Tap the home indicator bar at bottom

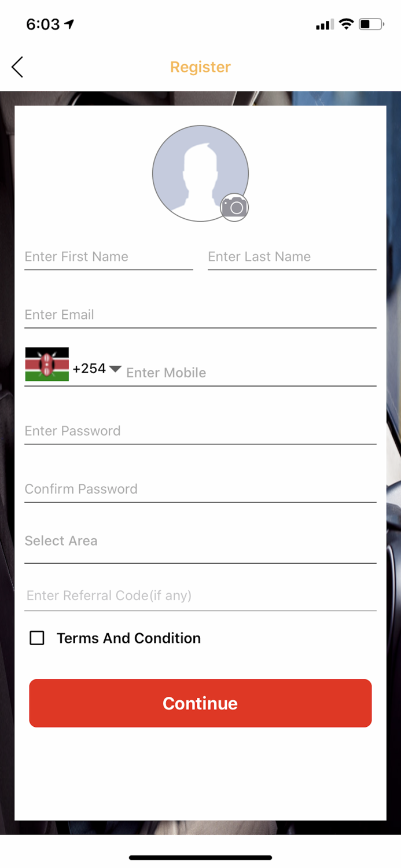[x=200, y=857]
